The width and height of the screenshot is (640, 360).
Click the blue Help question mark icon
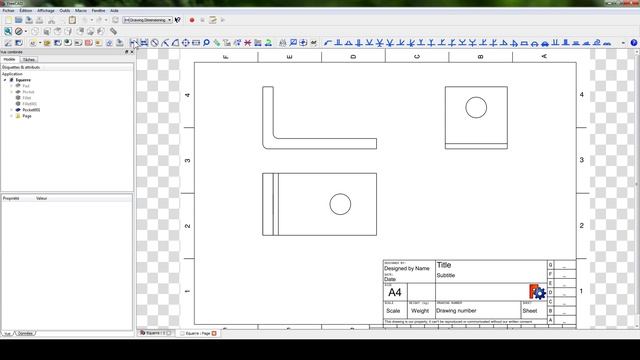click(x=634, y=43)
